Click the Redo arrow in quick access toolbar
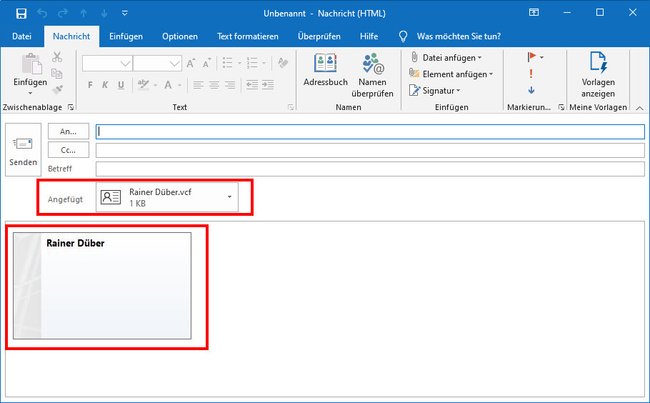 (63, 13)
